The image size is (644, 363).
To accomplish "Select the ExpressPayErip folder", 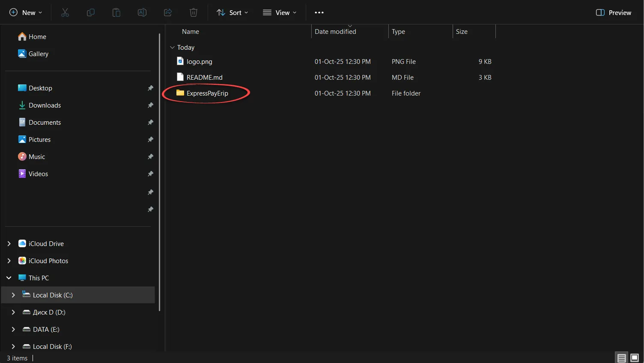I will pyautogui.click(x=207, y=93).
